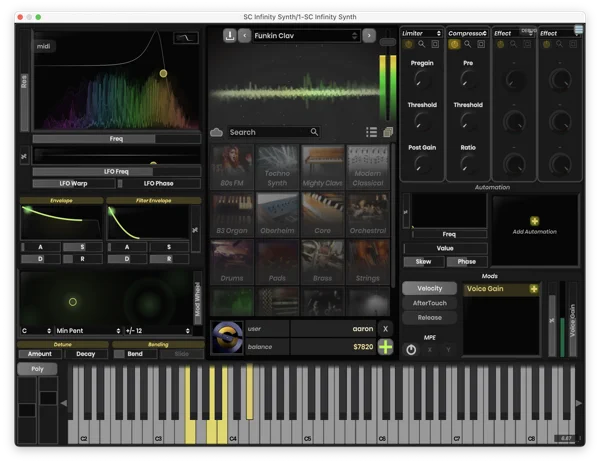Click the green plus next to balance
This screenshot has width=600, height=463.
pos(385,347)
